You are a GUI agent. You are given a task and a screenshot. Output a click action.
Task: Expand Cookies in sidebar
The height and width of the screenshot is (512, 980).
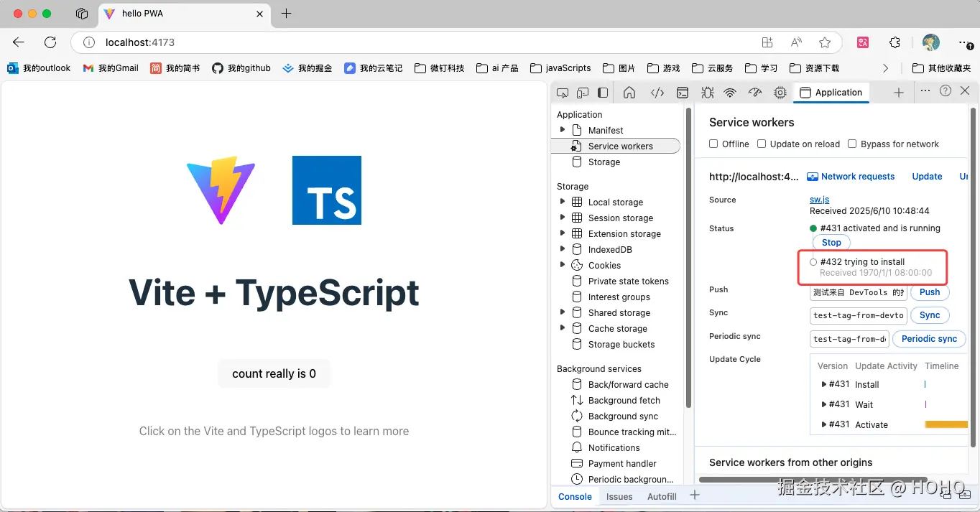[x=563, y=265]
